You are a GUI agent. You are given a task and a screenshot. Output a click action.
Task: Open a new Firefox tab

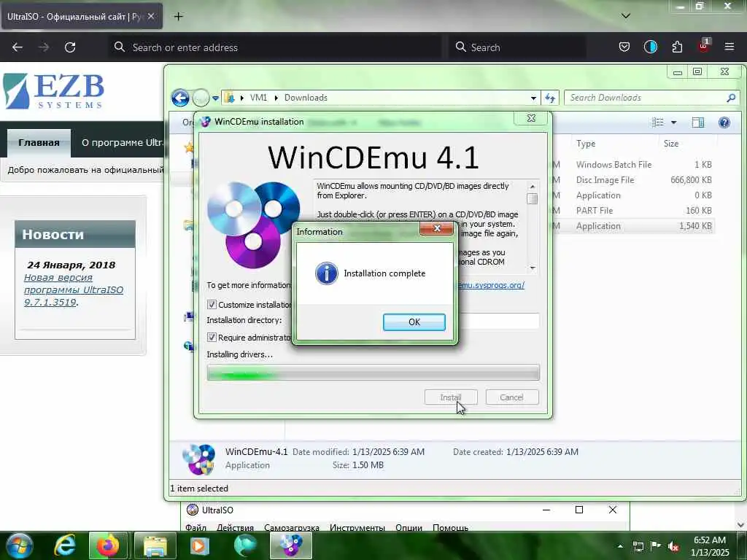(x=179, y=17)
